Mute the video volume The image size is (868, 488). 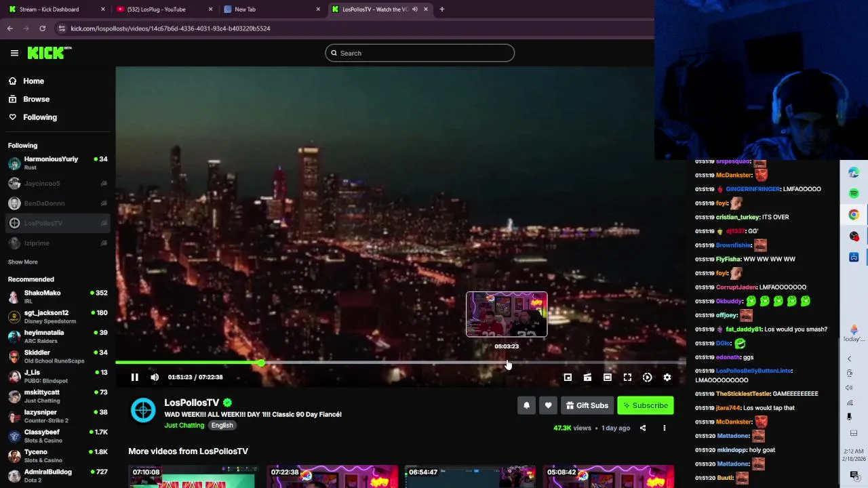(155, 378)
